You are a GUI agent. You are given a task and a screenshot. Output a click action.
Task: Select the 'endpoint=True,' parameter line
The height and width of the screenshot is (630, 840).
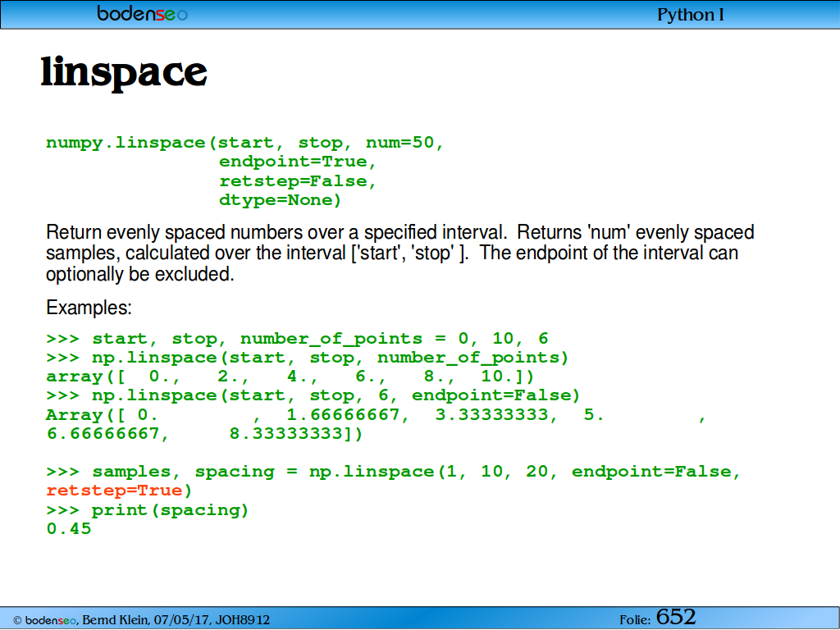[297, 162]
